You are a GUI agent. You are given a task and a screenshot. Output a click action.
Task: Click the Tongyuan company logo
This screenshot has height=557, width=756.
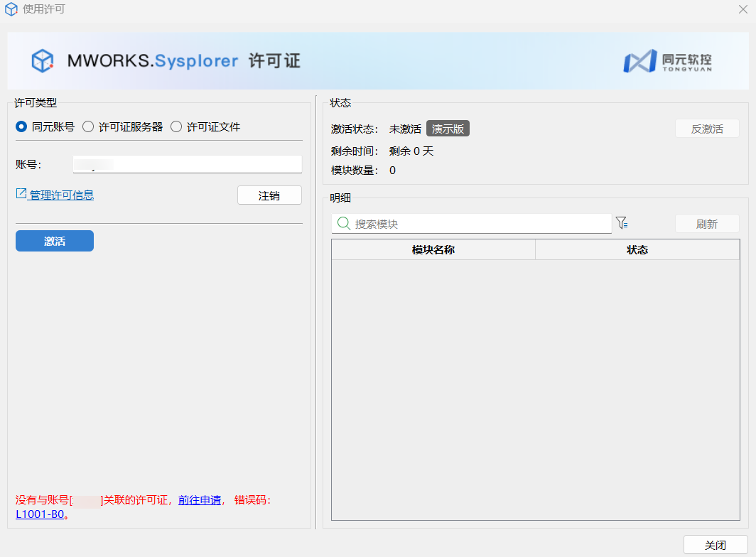666,61
